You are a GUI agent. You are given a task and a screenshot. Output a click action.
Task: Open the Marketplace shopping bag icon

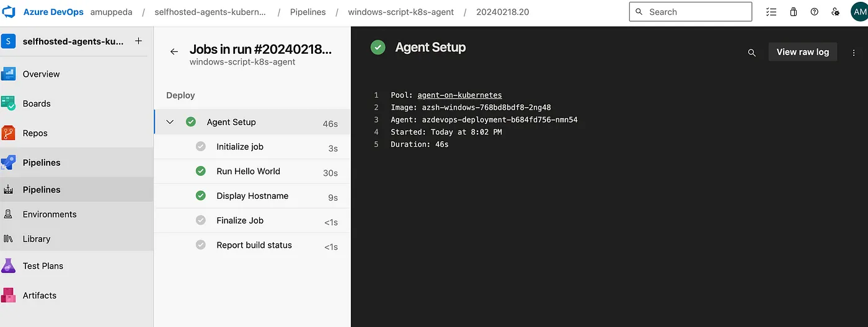coord(793,12)
